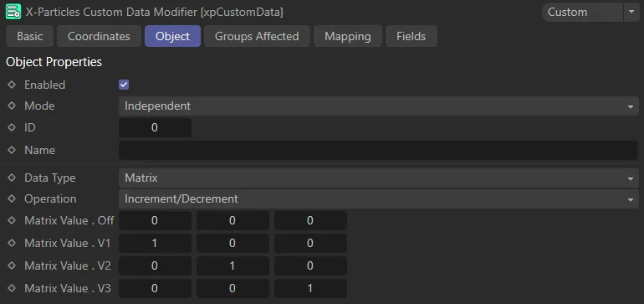Click the ID value field
Viewport: 644px width, 304px height.
click(155, 127)
